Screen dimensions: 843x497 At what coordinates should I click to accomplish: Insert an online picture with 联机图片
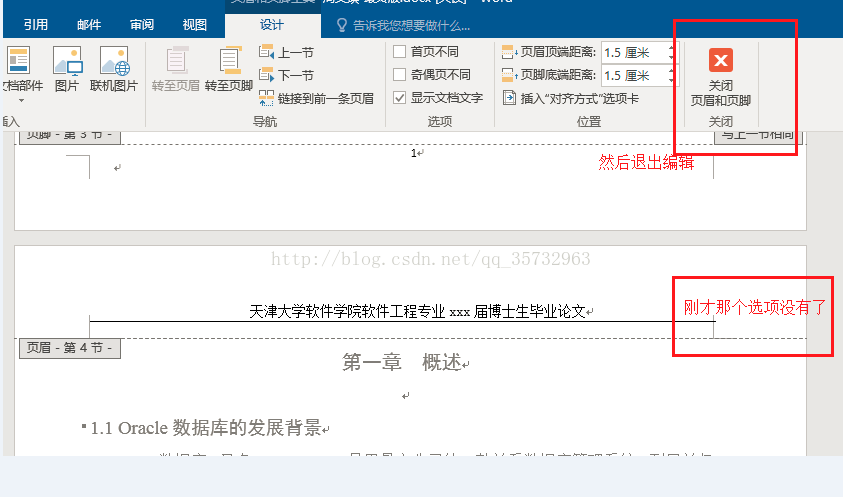(114, 69)
